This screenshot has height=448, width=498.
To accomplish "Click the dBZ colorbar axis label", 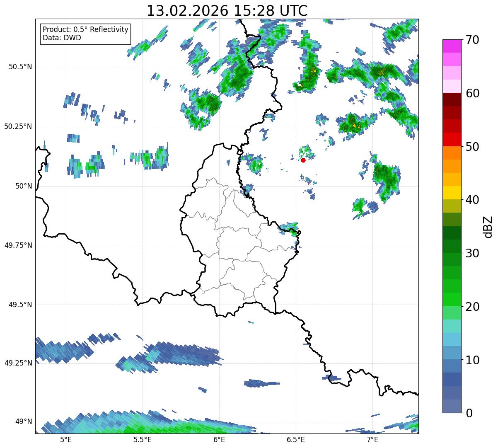I will [x=488, y=227].
